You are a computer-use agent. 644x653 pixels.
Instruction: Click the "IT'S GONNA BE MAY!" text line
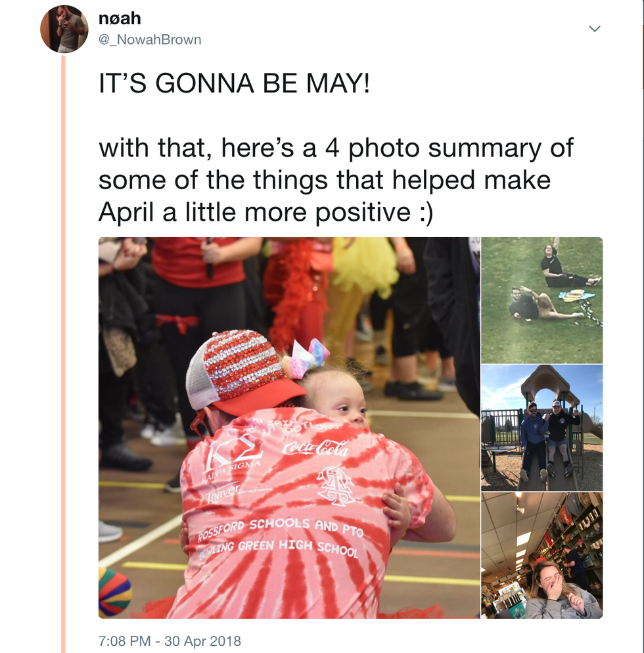pos(234,85)
